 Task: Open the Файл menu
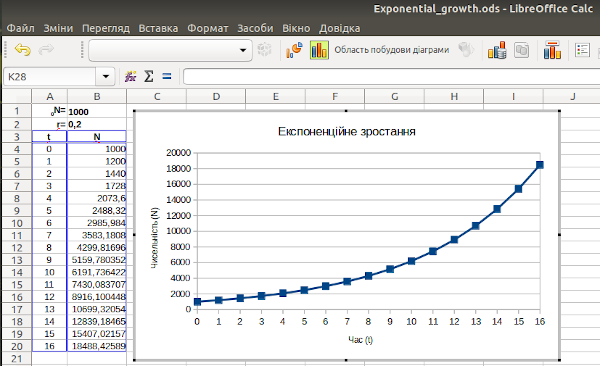click(21, 28)
